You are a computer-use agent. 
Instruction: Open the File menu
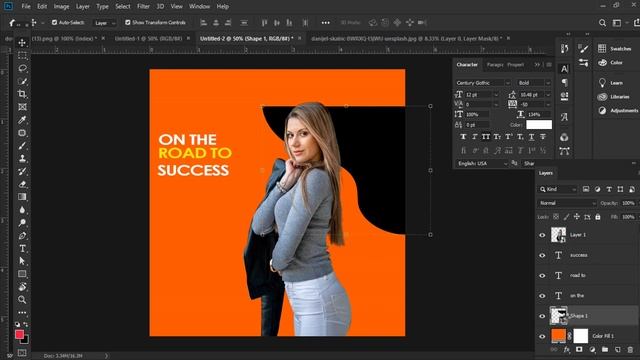pyautogui.click(x=26, y=7)
